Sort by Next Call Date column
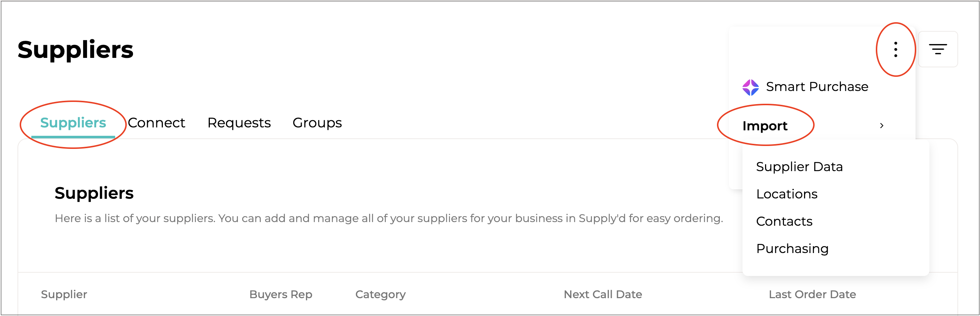Image resolution: width=980 pixels, height=316 pixels. pos(603,295)
